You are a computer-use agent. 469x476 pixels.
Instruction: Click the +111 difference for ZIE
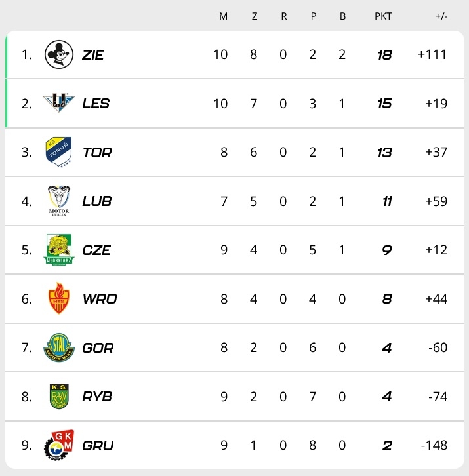coord(432,55)
